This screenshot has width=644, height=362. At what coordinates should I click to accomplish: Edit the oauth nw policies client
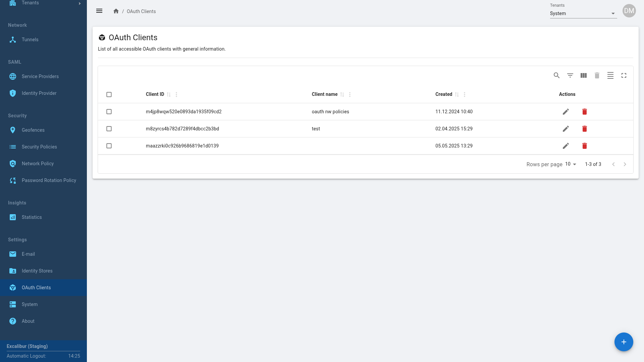coord(566,112)
